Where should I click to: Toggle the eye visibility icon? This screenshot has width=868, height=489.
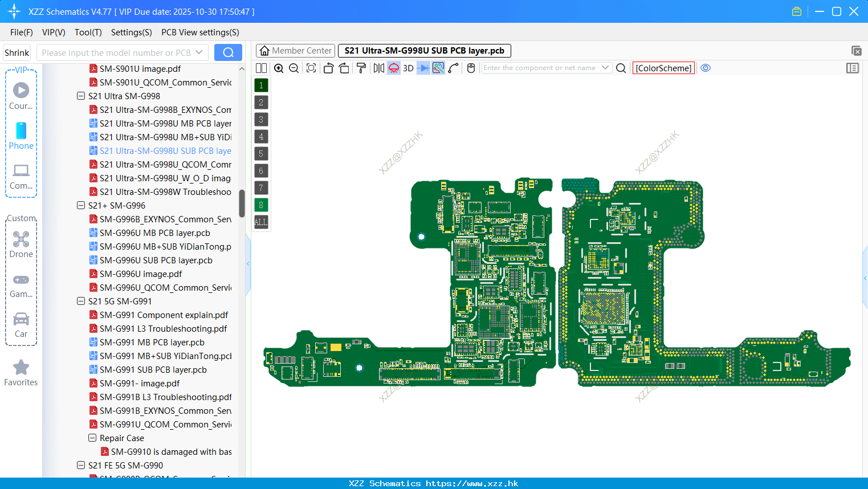[706, 68]
